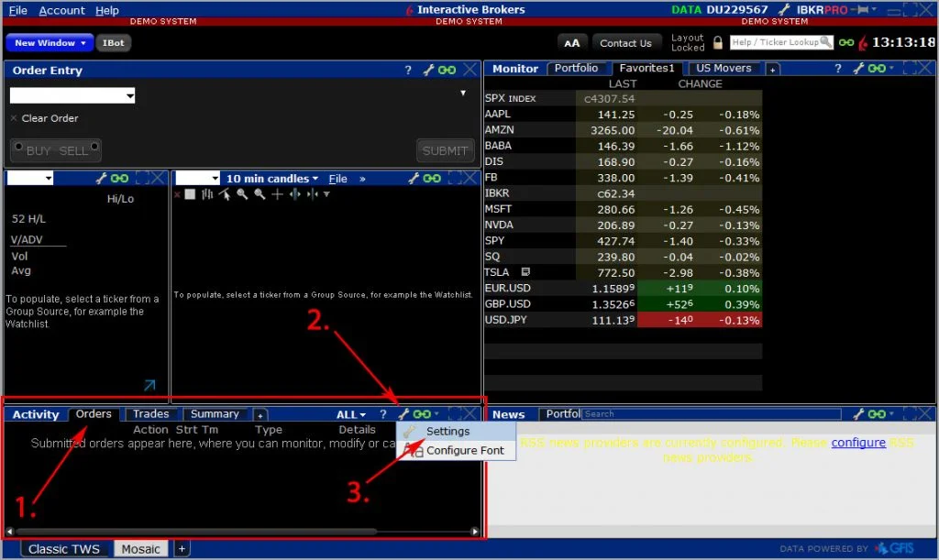Follow the configure link in News panel
This screenshot has height=560, width=939.
(858, 442)
